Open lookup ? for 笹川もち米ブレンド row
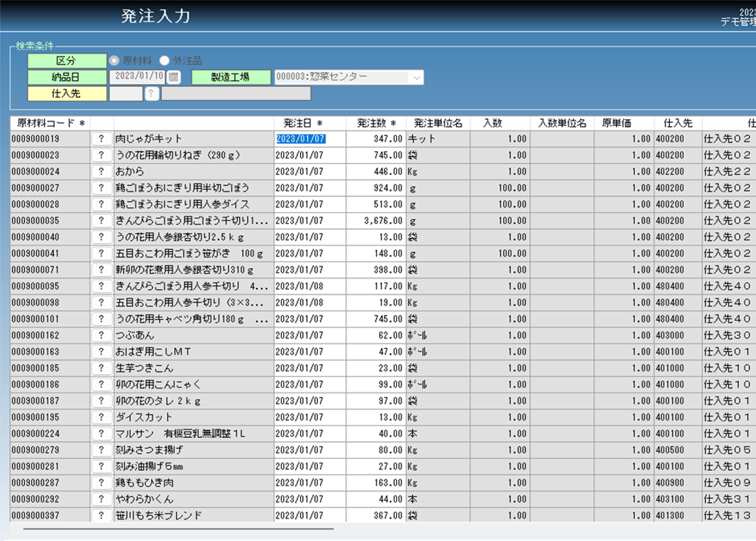756x541 pixels. [x=101, y=515]
